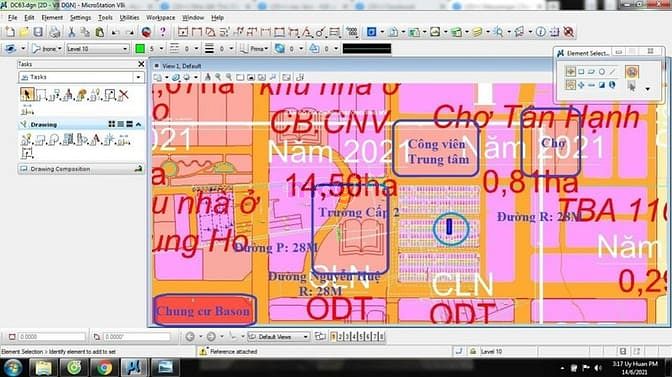The height and width of the screenshot is (377, 672).
Task: Save the design with the floppy icon
Action: 38,32
